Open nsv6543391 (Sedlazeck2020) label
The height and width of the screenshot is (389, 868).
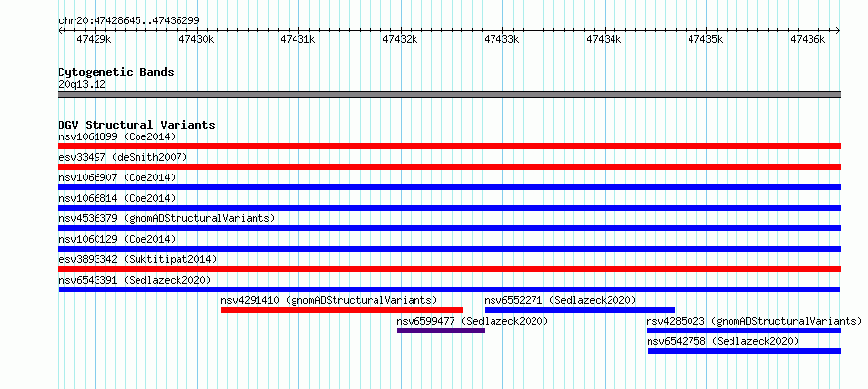point(135,280)
